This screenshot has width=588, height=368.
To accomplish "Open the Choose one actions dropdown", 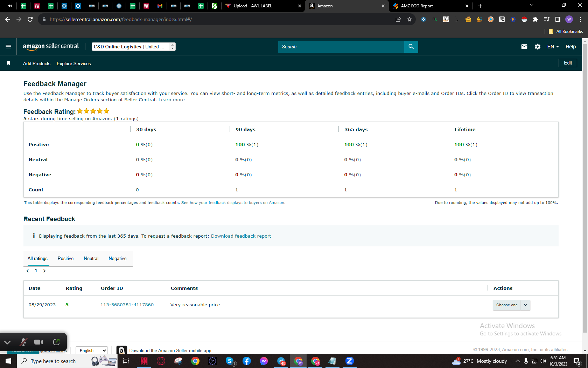I will (x=511, y=305).
